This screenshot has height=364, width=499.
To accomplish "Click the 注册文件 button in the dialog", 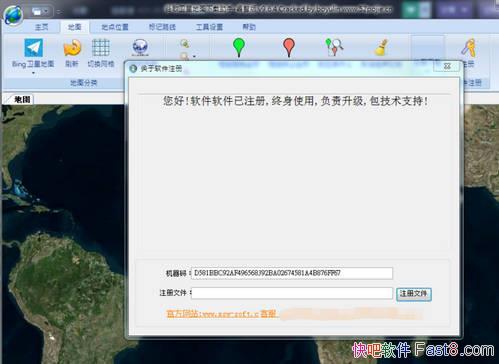I will pos(414,294).
